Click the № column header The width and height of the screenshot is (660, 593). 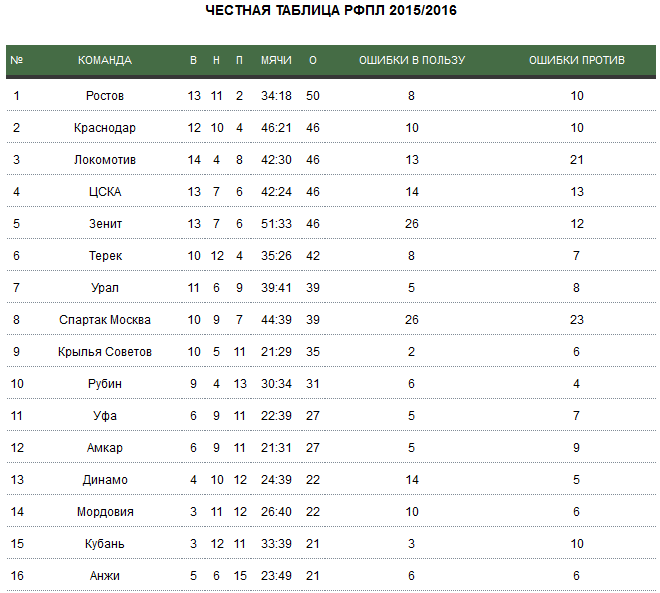17,60
